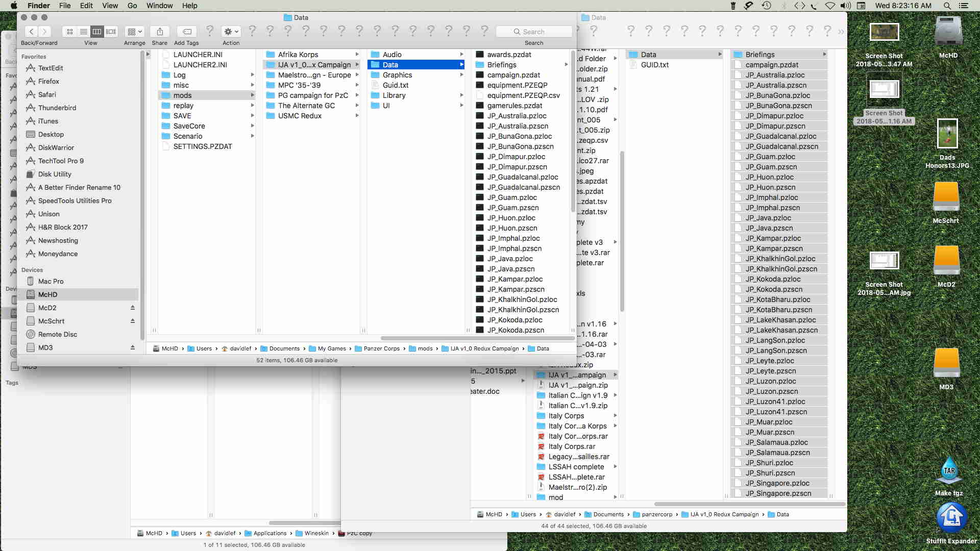Click the volume icon in menu bar
Screen dimensions: 980x551
pyautogui.click(x=846, y=6)
